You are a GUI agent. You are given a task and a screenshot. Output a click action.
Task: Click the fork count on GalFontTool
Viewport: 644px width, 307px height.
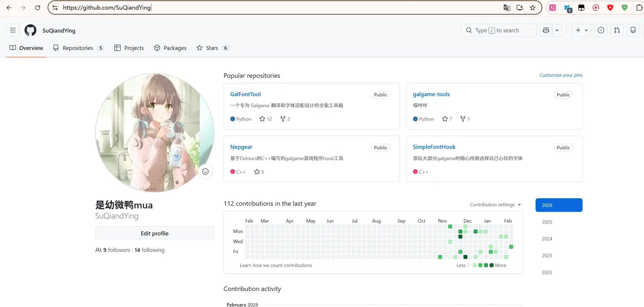[285, 119]
